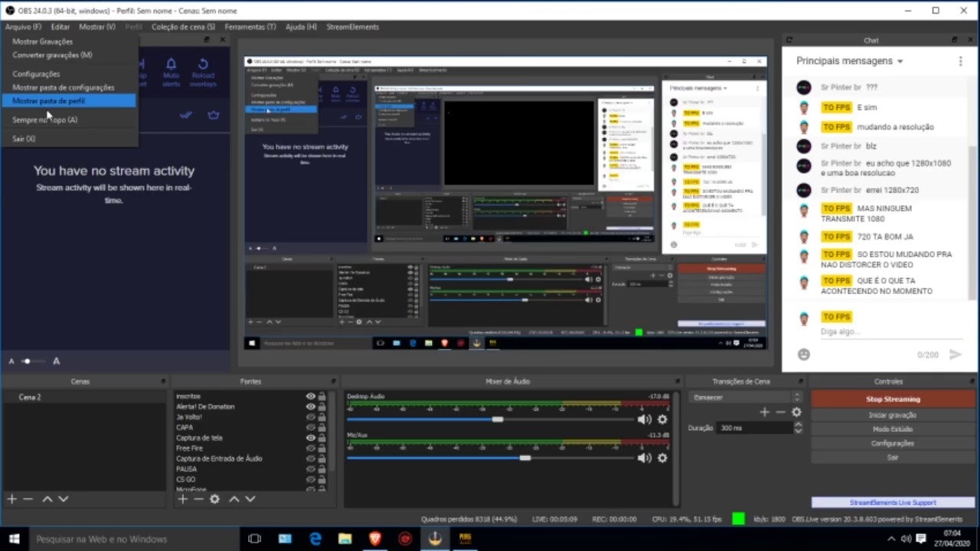Pop out the Controles dock panel
This screenshot has height=551, width=980.
tap(972, 381)
